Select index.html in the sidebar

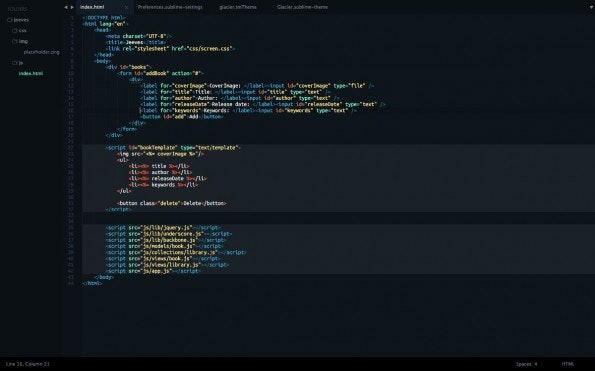point(31,73)
